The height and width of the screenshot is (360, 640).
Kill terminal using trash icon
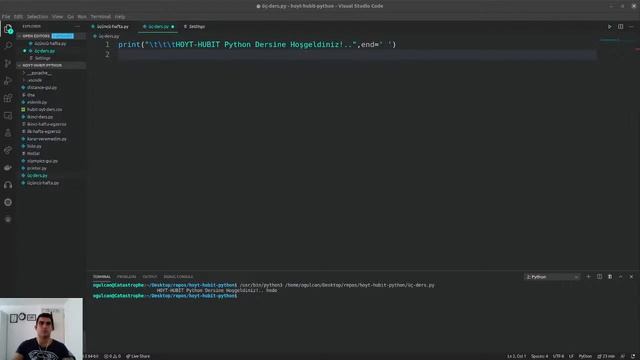coord(610,277)
